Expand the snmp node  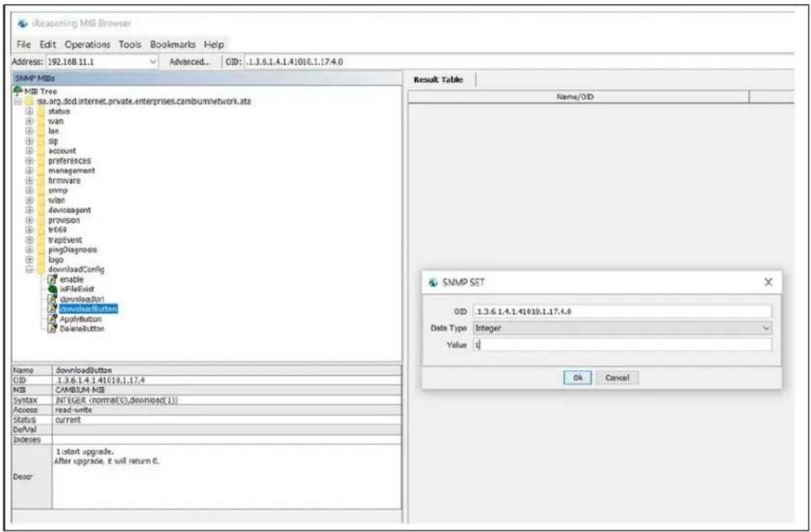click(30, 191)
